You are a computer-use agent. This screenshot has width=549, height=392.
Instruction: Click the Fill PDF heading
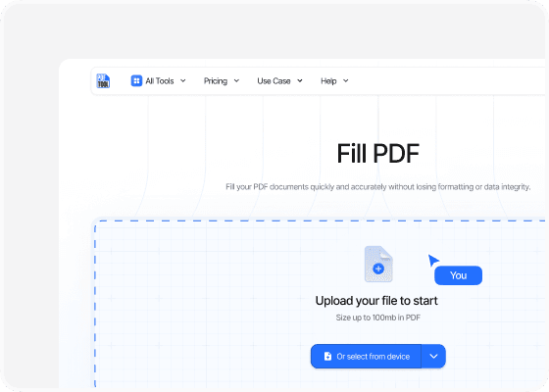coord(378,153)
